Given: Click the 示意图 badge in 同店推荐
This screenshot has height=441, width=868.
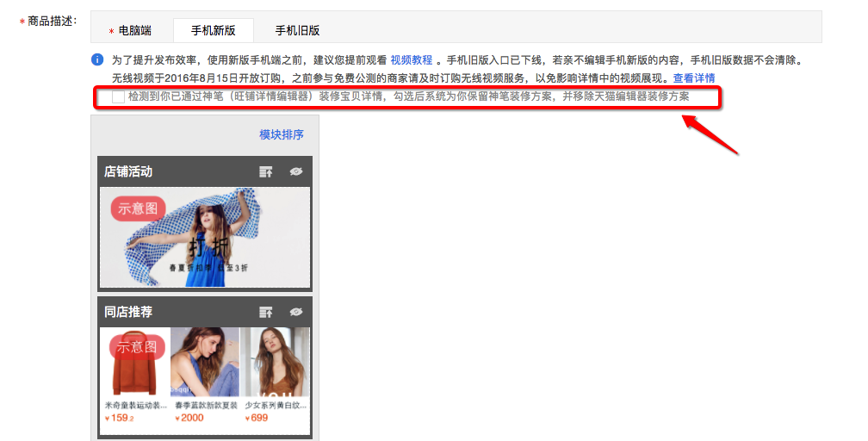Looking at the screenshot, I should [138, 347].
